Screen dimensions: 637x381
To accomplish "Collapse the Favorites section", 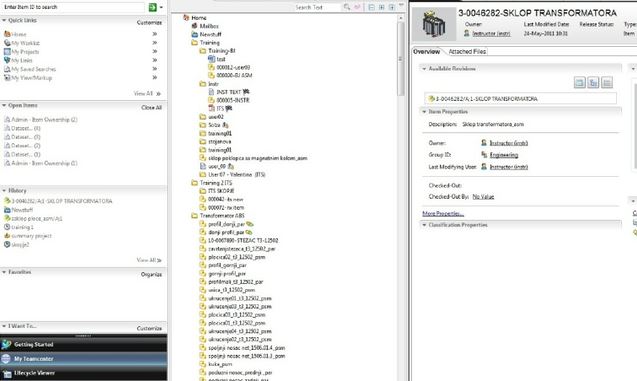I will point(4,272).
